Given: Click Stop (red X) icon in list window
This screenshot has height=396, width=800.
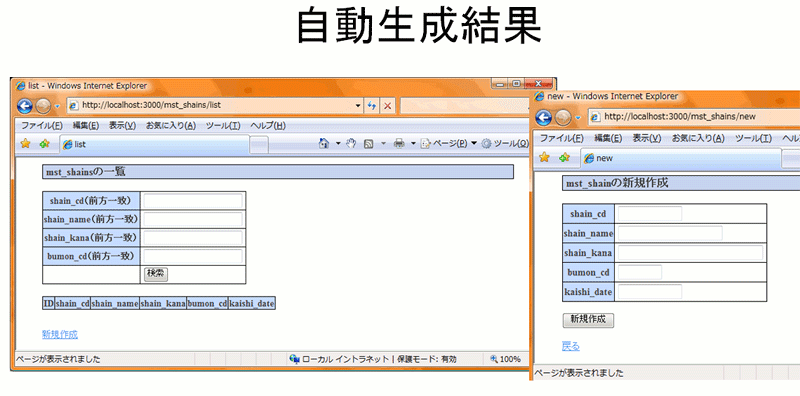Looking at the screenshot, I should click(388, 106).
